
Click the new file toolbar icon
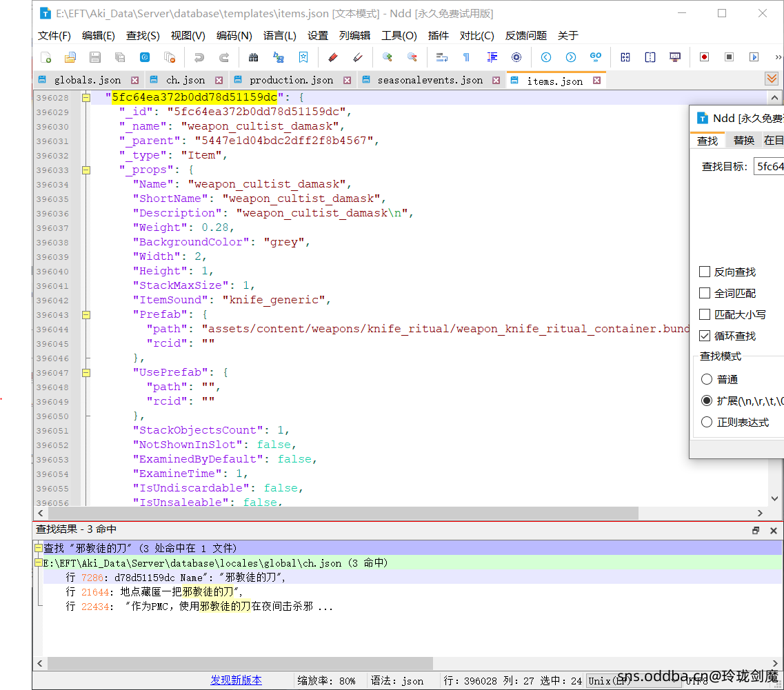[46, 57]
